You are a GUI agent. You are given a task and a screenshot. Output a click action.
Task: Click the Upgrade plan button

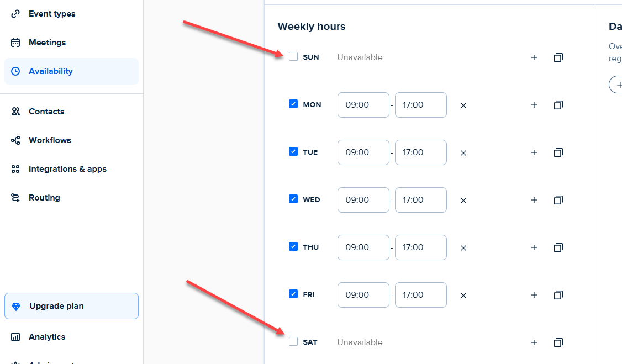tap(71, 305)
